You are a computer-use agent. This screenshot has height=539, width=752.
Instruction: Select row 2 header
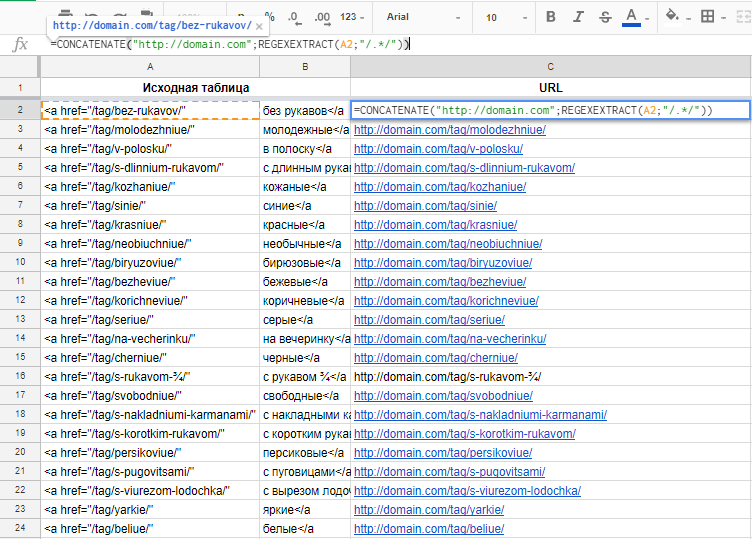tap(20, 110)
